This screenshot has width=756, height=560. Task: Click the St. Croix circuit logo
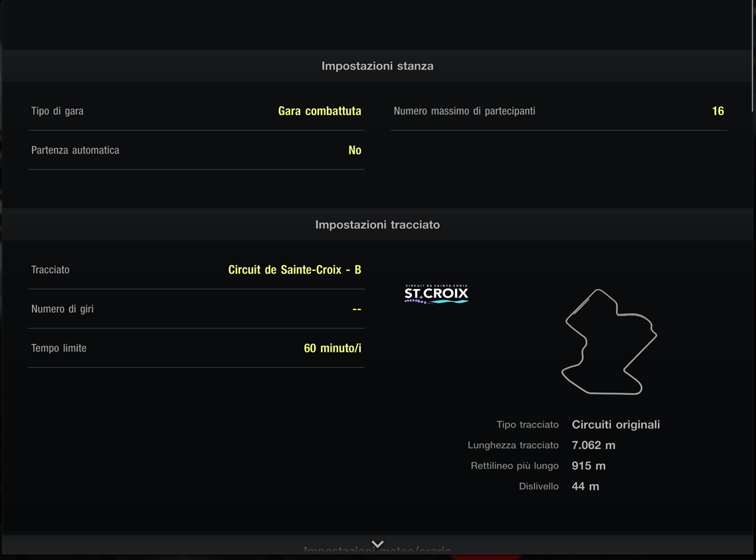click(436, 294)
